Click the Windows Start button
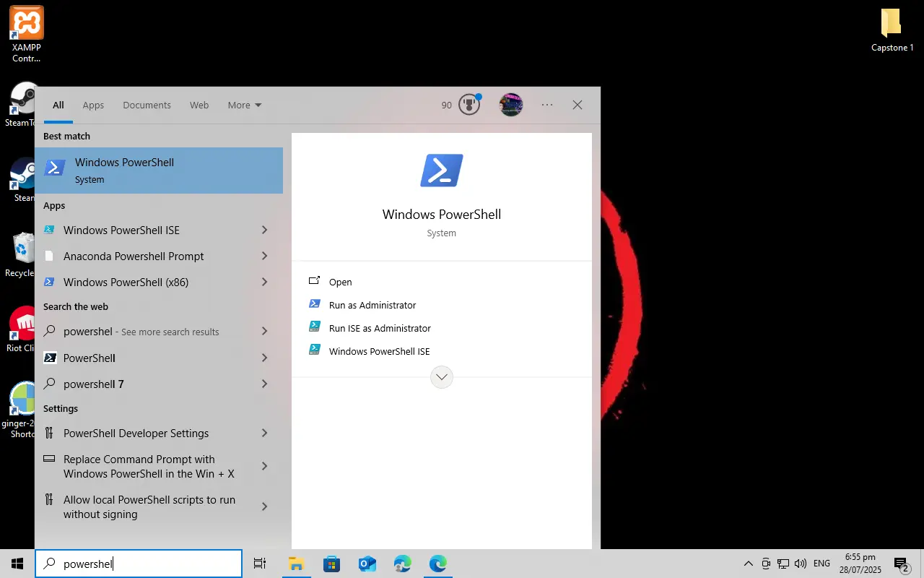This screenshot has width=924, height=578. (17, 564)
